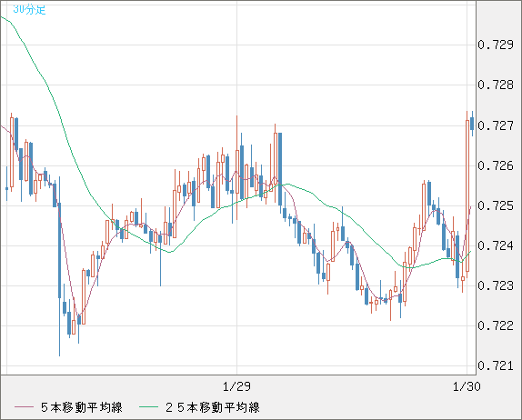Screen dimensions: 522x420
Task: Click the 25本移動平均線 legend label
Action: point(213,407)
